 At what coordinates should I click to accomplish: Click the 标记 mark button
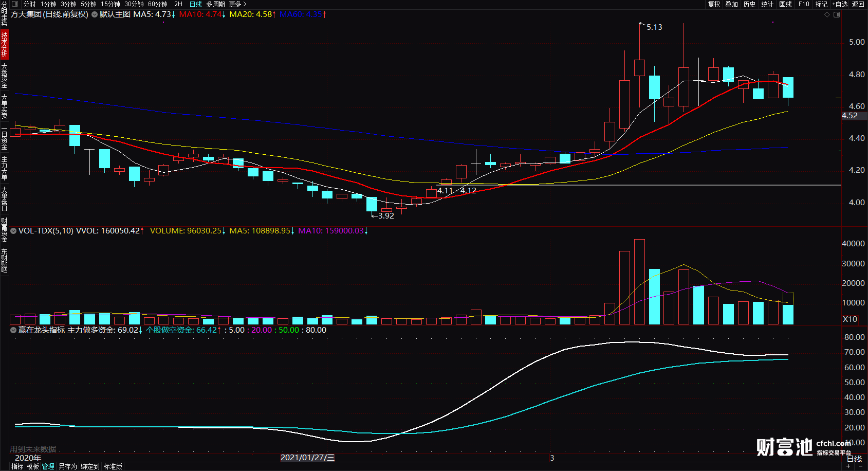[821, 4]
